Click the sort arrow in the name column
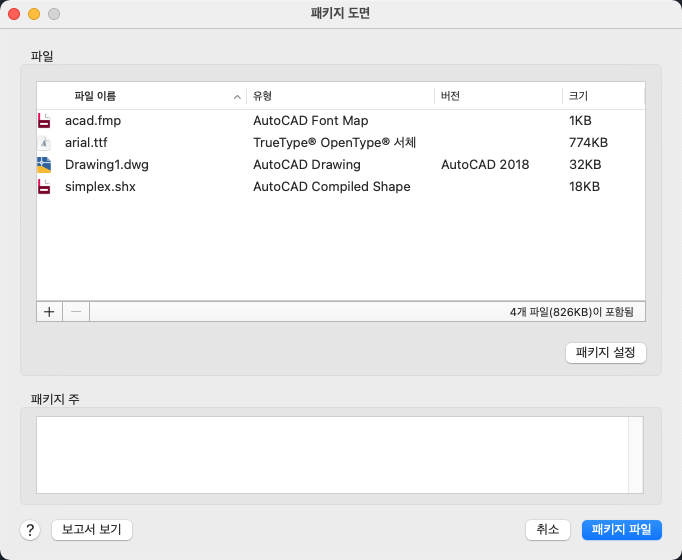The width and height of the screenshot is (682, 560). coord(237,97)
